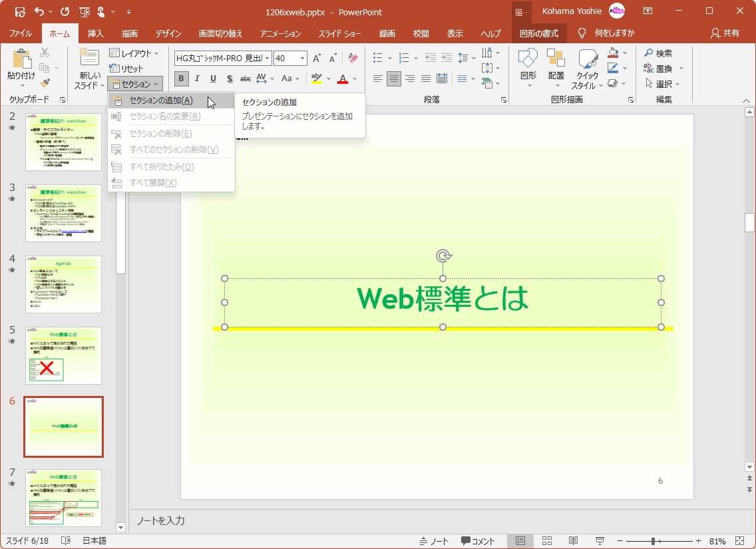Open Change Case (Aa) dropdown

coord(290,79)
